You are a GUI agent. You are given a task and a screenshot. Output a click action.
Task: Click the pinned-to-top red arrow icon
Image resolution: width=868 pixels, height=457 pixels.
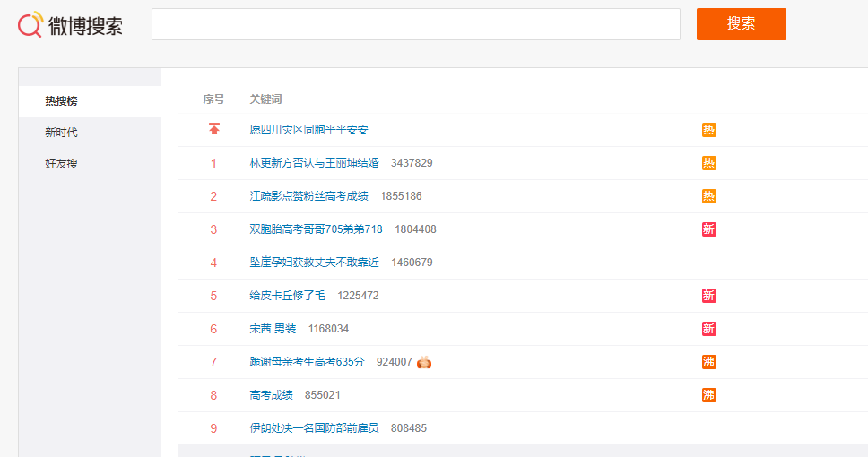click(x=213, y=130)
